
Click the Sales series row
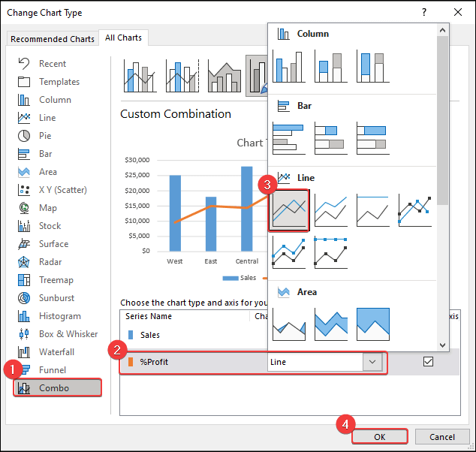point(194,335)
